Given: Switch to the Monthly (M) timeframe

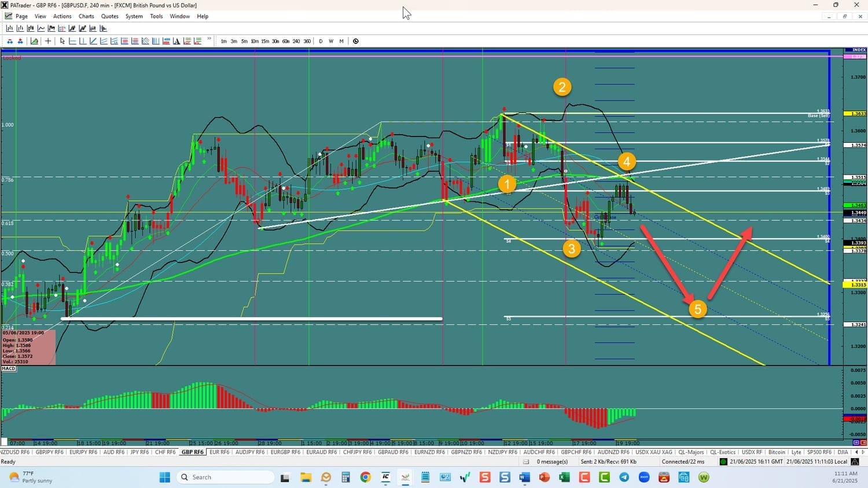Looking at the screenshot, I should click(341, 41).
